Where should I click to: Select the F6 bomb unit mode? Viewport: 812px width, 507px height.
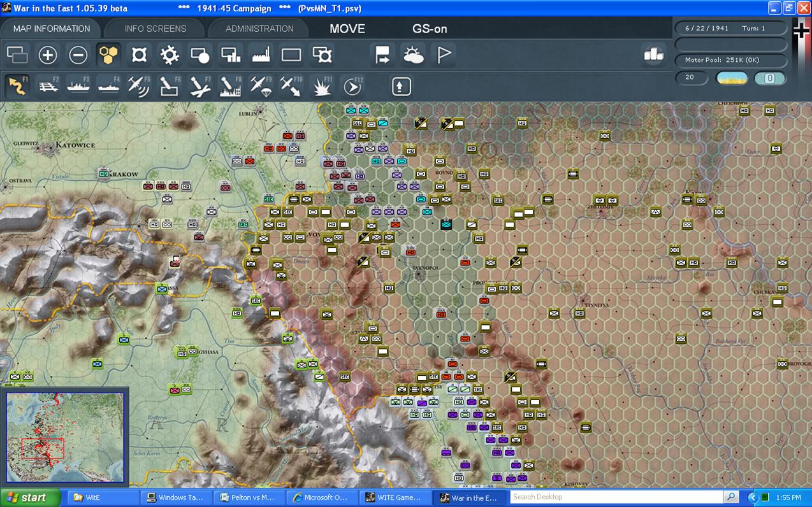[x=170, y=86]
